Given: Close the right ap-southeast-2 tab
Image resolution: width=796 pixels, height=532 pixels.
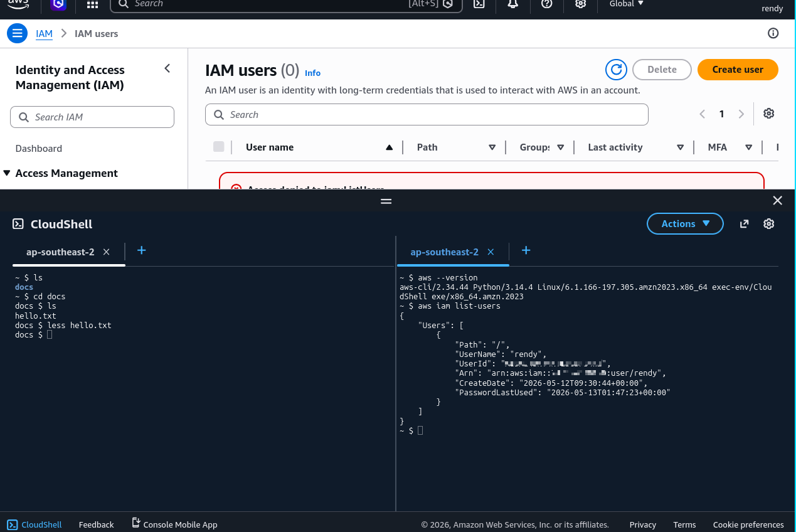Looking at the screenshot, I should click(x=491, y=252).
